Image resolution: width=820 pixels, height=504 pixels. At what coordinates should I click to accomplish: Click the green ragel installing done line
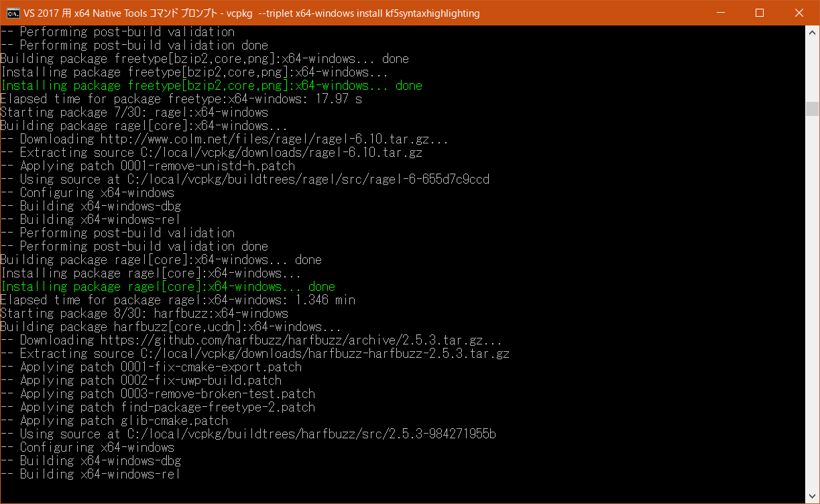point(168,287)
